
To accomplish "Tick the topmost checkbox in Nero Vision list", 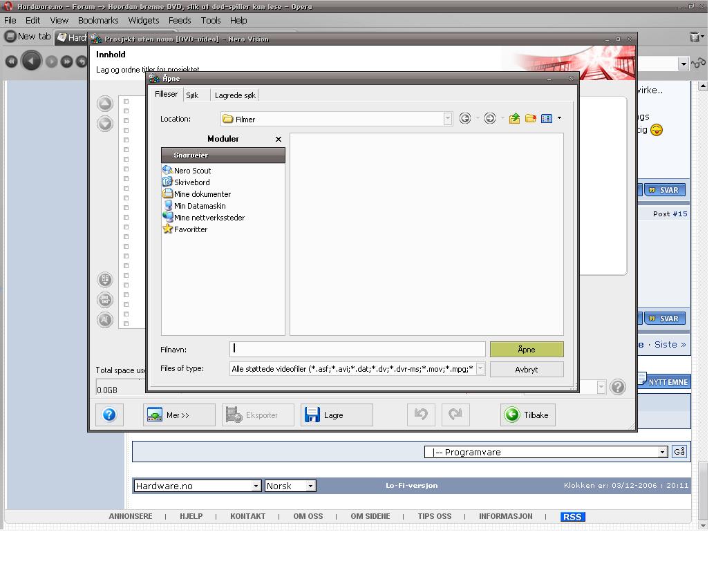I will pos(126,102).
